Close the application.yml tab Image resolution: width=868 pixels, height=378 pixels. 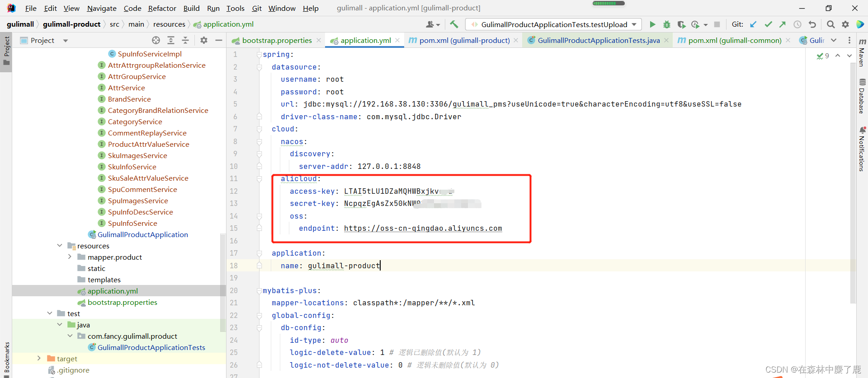pyautogui.click(x=397, y=40)
